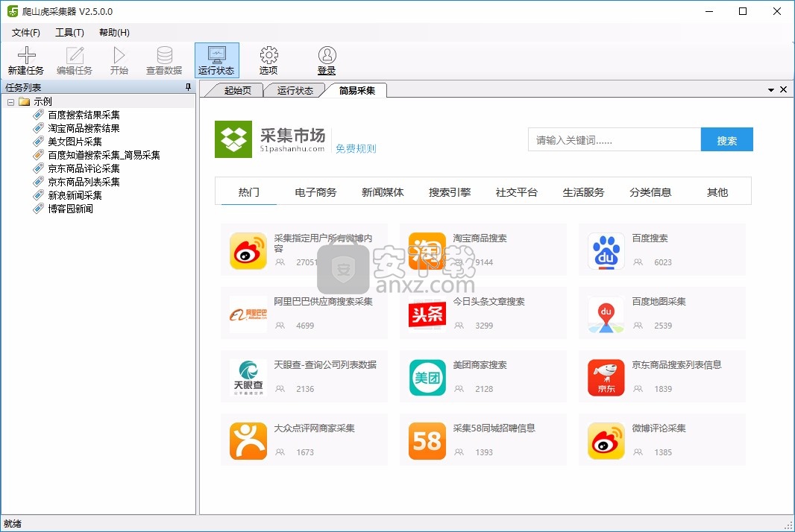Select the 电子商务 category tab
795x532 pixels.
(316, 192)
